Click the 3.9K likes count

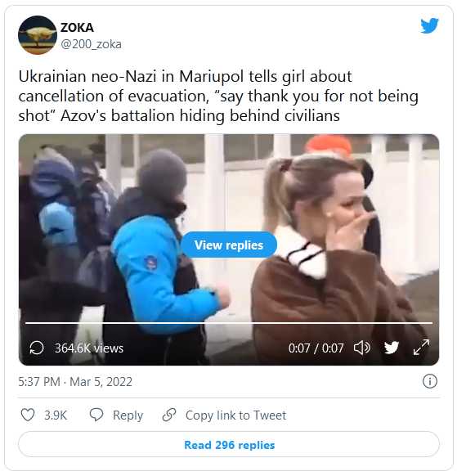(x=56, y=415)
